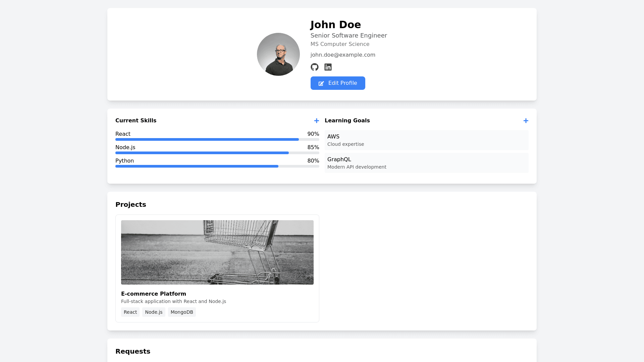Screen dimensions: 644x362
Task: Open the LinkedIn profile icon
Action: [328, 67]
